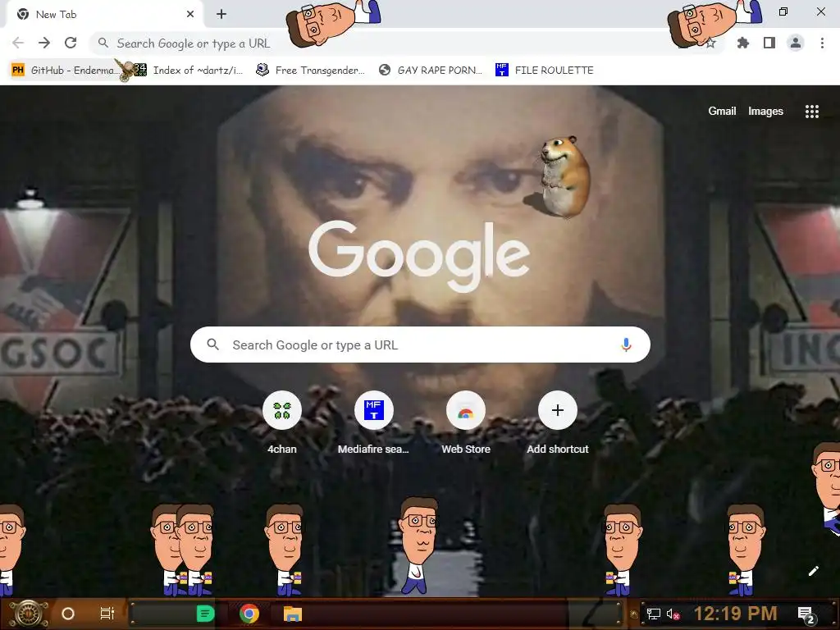Open the profile avatar menu
The height and width of the screenshot is (630, 840).
coord(796,43)
